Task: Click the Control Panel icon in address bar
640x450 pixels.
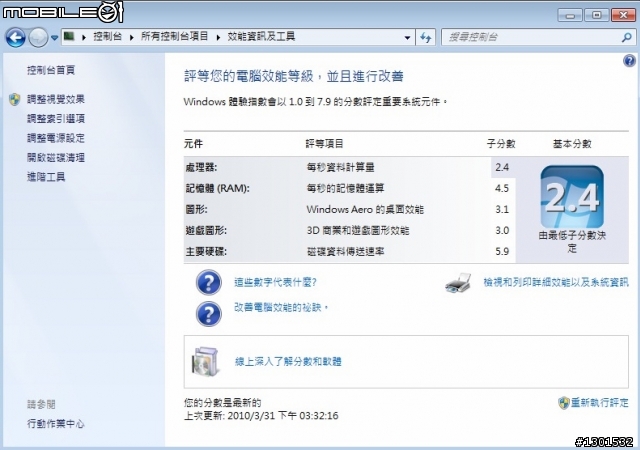Action: point(69,37)
